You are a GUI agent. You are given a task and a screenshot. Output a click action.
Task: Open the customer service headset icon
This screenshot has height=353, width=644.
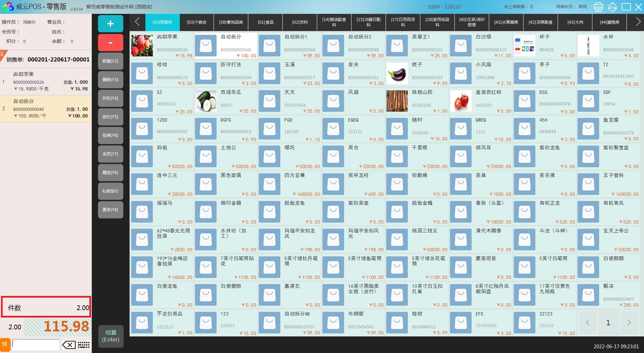(612, 7)
